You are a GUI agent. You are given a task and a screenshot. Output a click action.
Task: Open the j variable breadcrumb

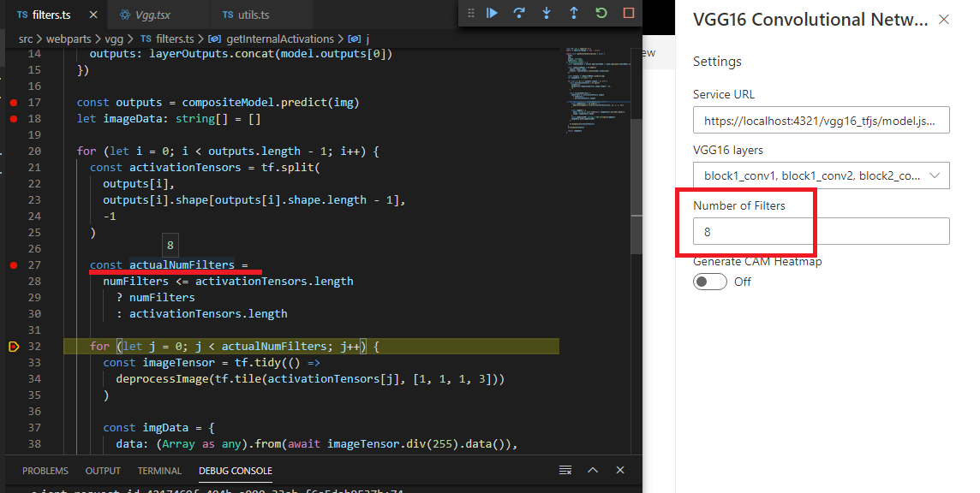point(359,39)
